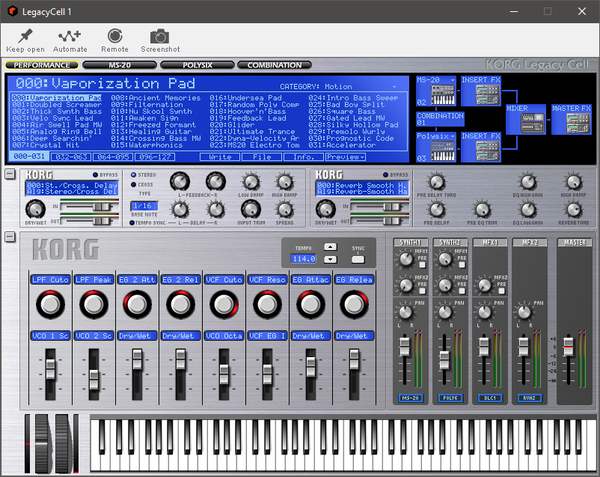The width and height of the screenshot is (600, 477).
Task: Take a Screenshot with camera icon
Action: 160,36
